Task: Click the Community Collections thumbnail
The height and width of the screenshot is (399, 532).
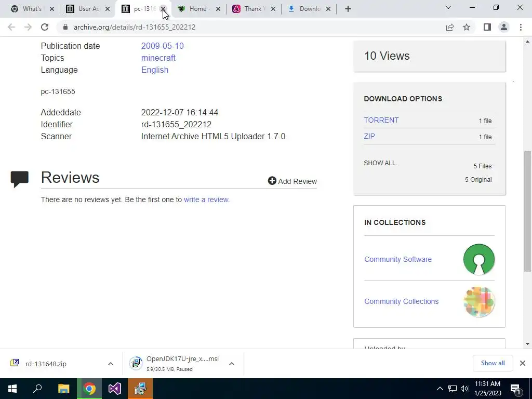Action: coord(478,302)
